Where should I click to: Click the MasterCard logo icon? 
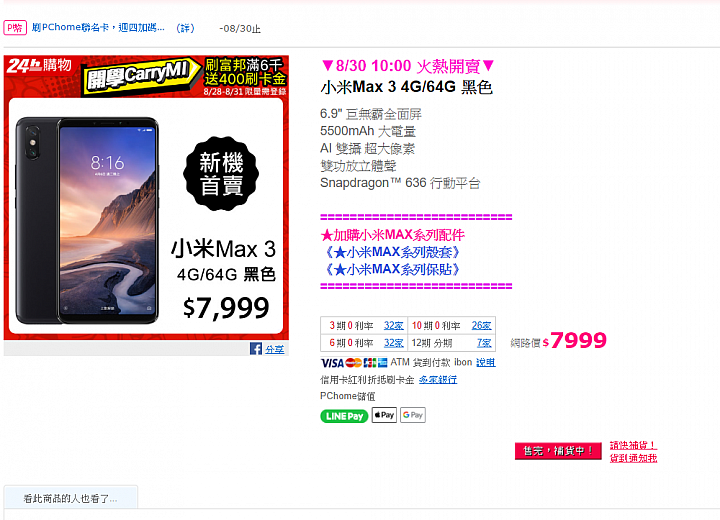(x=354, y=363)
